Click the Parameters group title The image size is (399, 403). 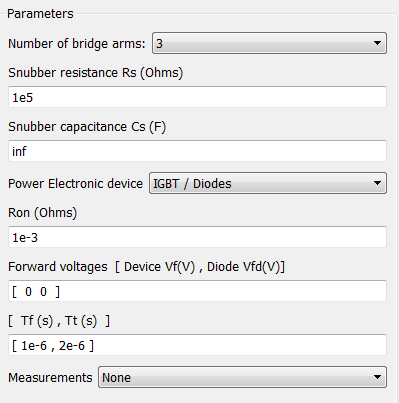tap(40, 14)
